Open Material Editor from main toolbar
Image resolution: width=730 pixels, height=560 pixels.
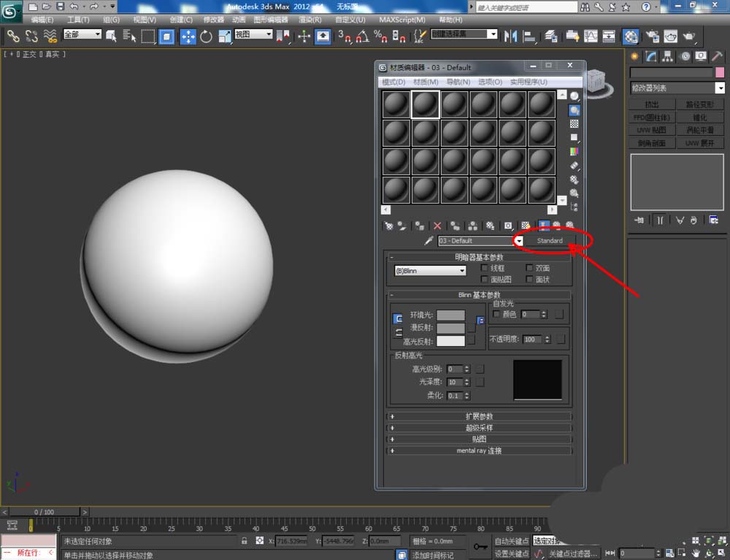coord(631,36)
